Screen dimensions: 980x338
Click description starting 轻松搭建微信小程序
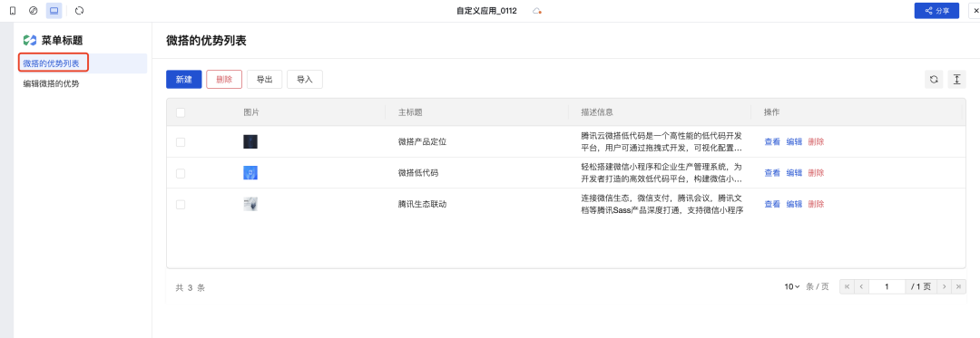661,173
